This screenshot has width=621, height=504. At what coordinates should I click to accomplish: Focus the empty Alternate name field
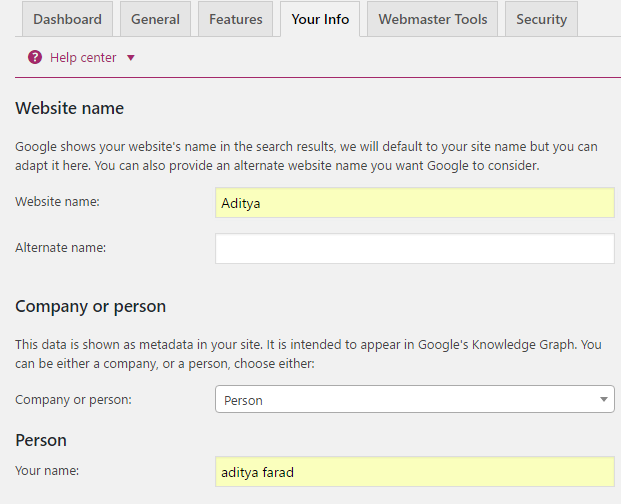pos(414,248)
